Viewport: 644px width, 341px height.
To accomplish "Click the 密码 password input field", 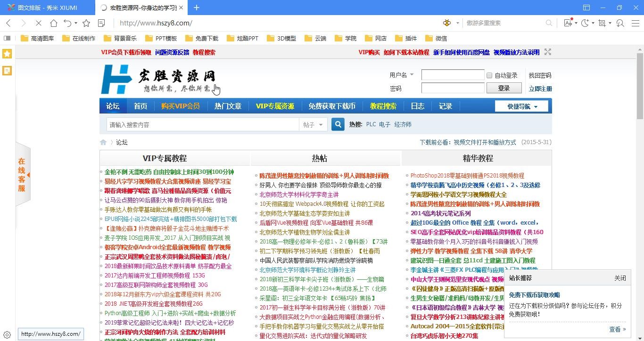I will click(x=453, y=88).
